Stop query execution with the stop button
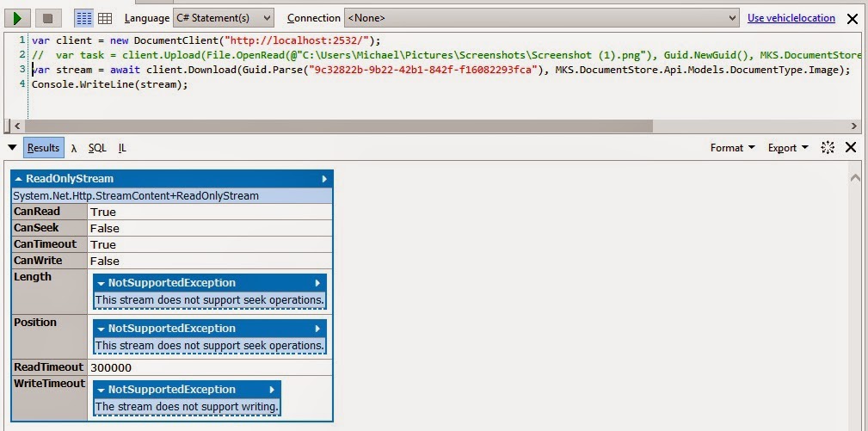 click(x=48, y=18)
